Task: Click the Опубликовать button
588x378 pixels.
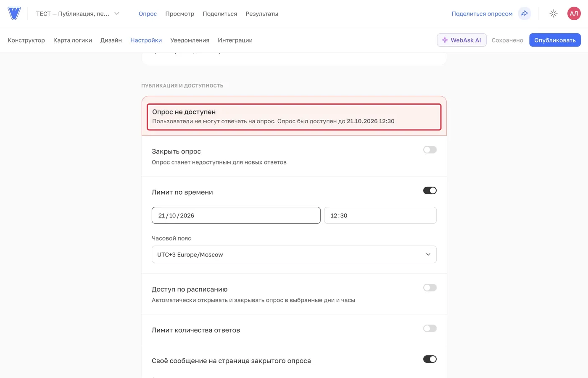Action: click(x=555, y=40)
